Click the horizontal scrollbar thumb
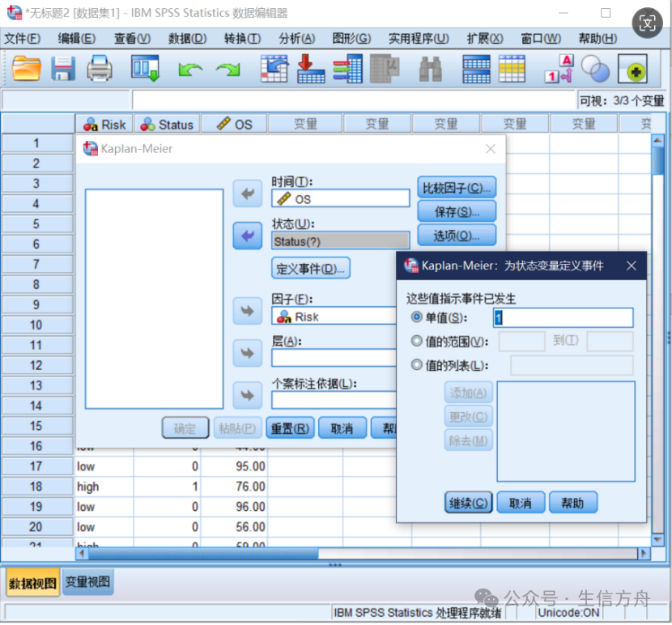The image size is (672, 625). 203,554
